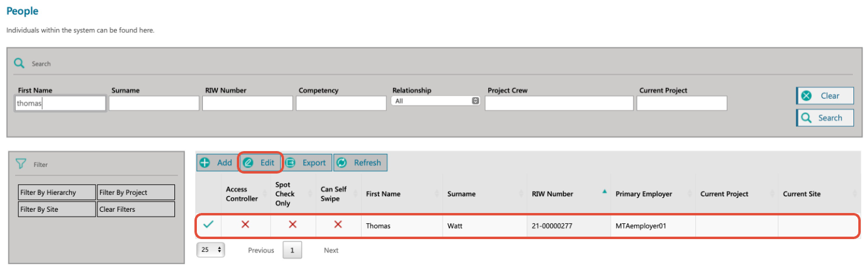Image resolution: width=868 pixels, height=267 pixels.
Task: Click the Export icon
Action: coord(291,163)
